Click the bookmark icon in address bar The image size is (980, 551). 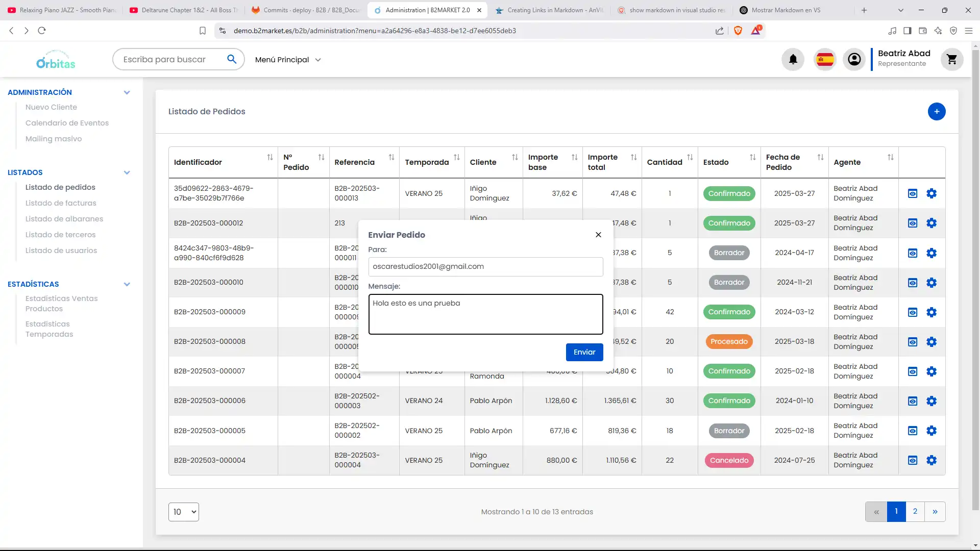pyautogui.click(x=203, y=31)
